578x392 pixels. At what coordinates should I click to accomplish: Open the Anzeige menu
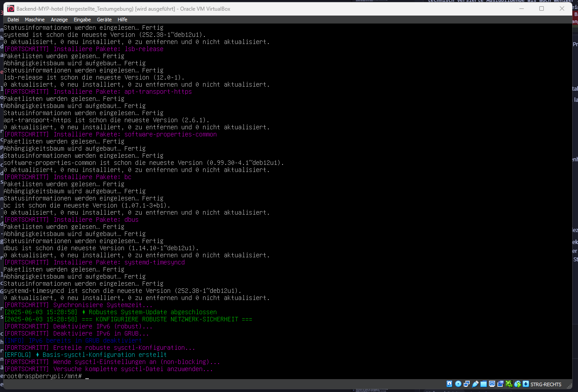pyautogui.click(x=59, y=20)
